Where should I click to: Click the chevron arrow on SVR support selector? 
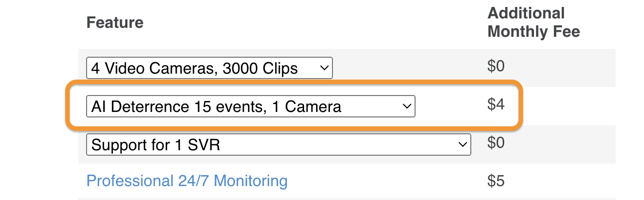(x=462, y=145)
